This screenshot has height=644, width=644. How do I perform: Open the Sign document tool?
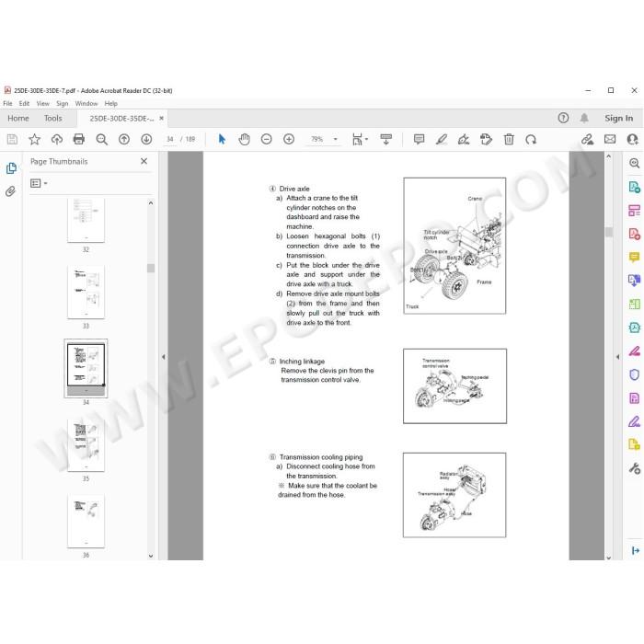point(464,140)
